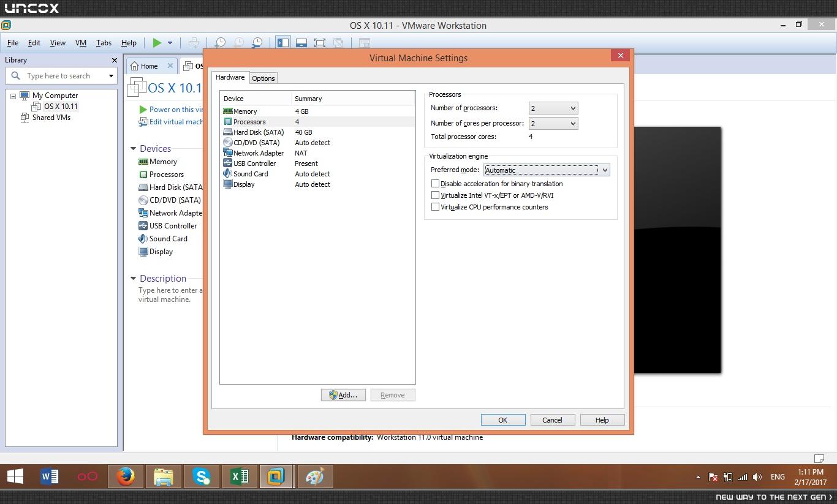This screenshot has width=837, height=504.
Task: Open Skype from the taskbar
Action: pyautogui.click(x=202, y=476)
